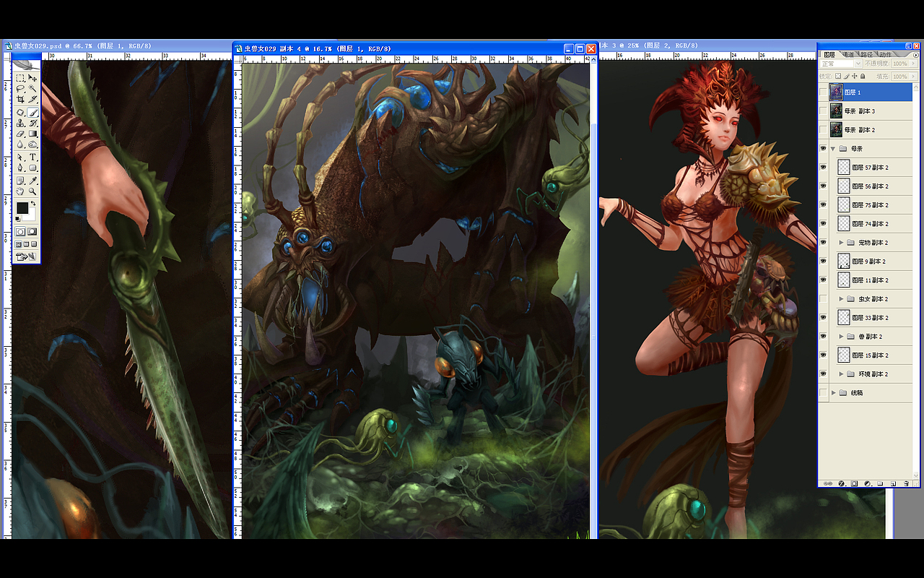
Task: Select the Shape tool
Action: (32, 168)
